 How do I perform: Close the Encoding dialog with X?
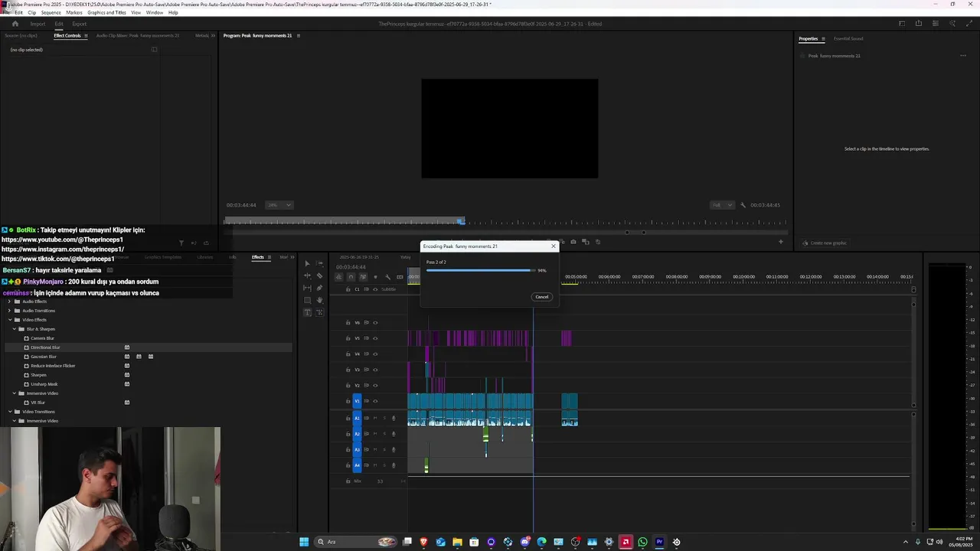coord(554,246)
